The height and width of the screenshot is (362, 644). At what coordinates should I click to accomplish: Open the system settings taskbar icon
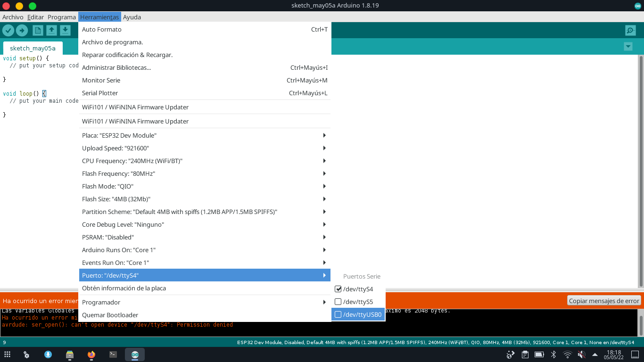click(27, 354)
